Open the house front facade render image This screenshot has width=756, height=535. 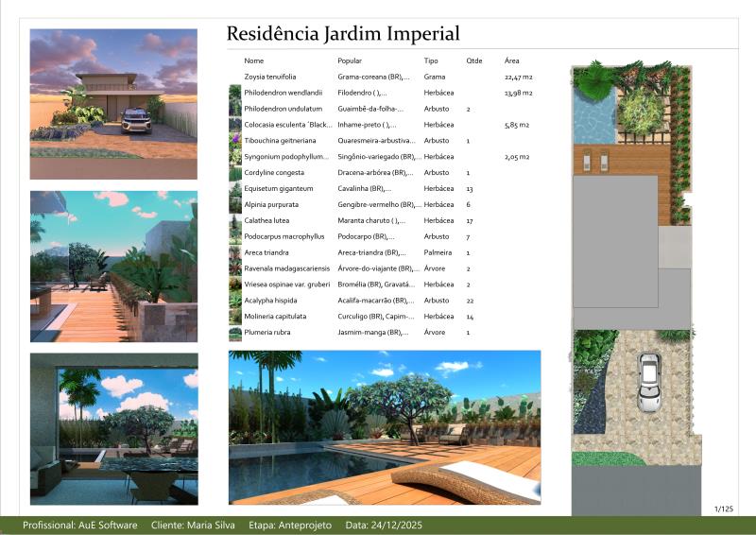coord(113,104)
